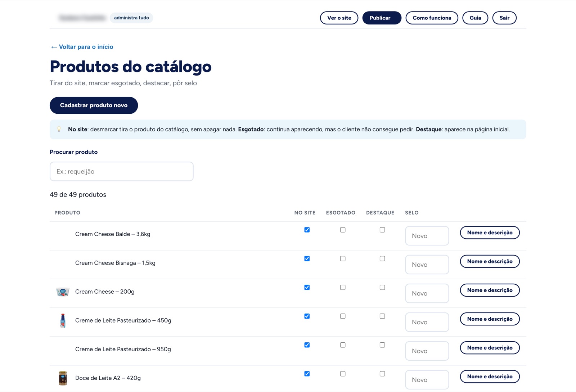Enable Destaque for Cream Cheese Bisnaga 1,5kg
The height and width of the screenshot is (392, 576).
382,258
